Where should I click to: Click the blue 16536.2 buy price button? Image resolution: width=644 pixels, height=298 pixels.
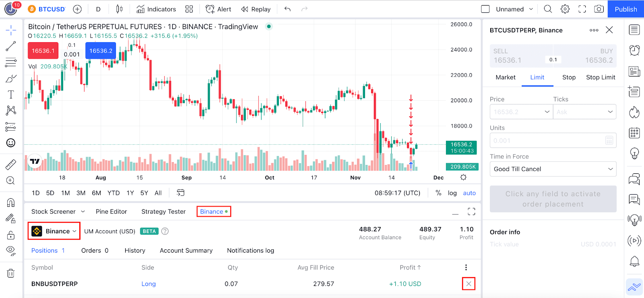101,51
